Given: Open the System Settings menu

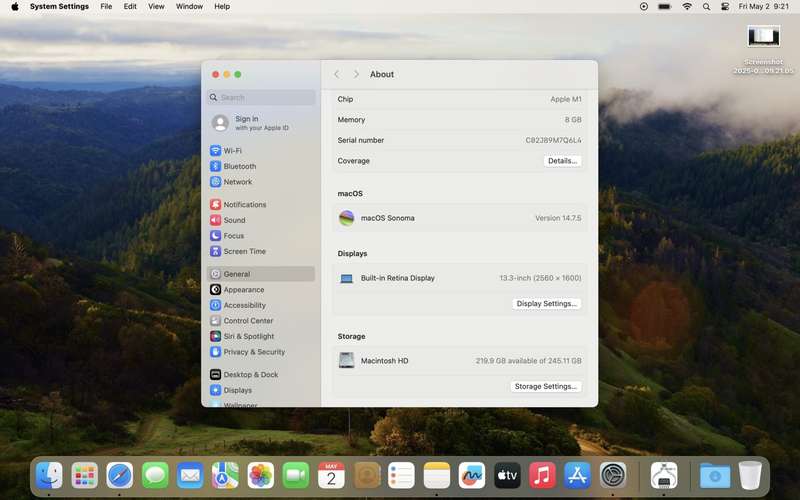Looking at the screenshot, I should click(x=59, y=7).
